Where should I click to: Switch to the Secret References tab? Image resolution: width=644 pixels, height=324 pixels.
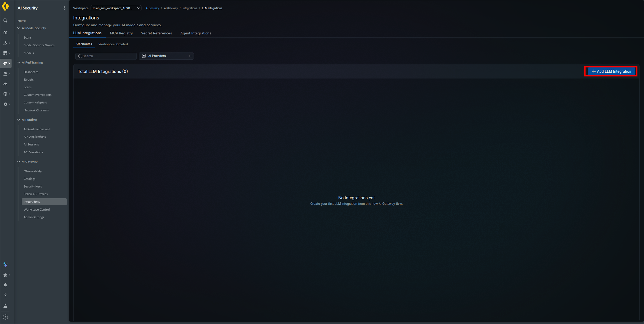(x=157, y=33)
